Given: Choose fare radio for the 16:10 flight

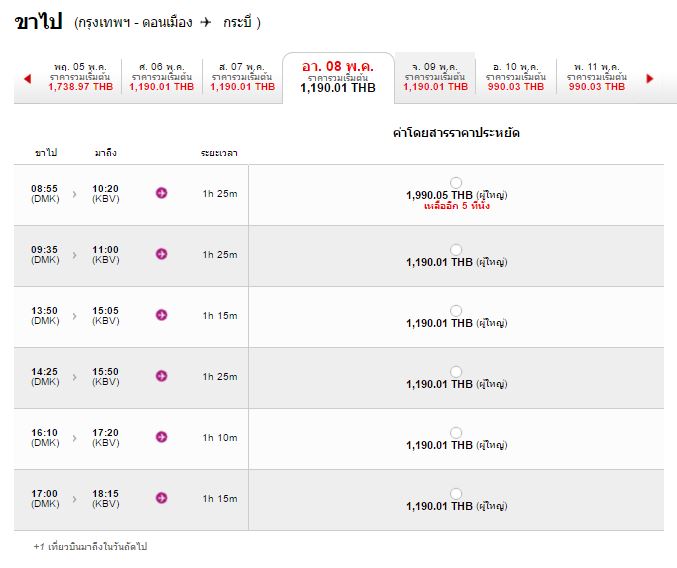Looking at the screenshot, I should tap(456, 432).
